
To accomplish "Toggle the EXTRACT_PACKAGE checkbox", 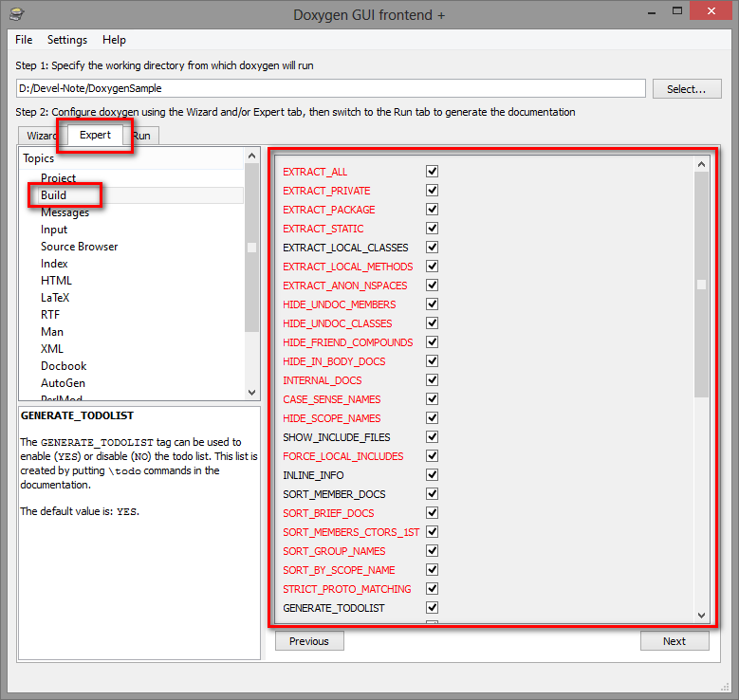I will pos(432,209).
